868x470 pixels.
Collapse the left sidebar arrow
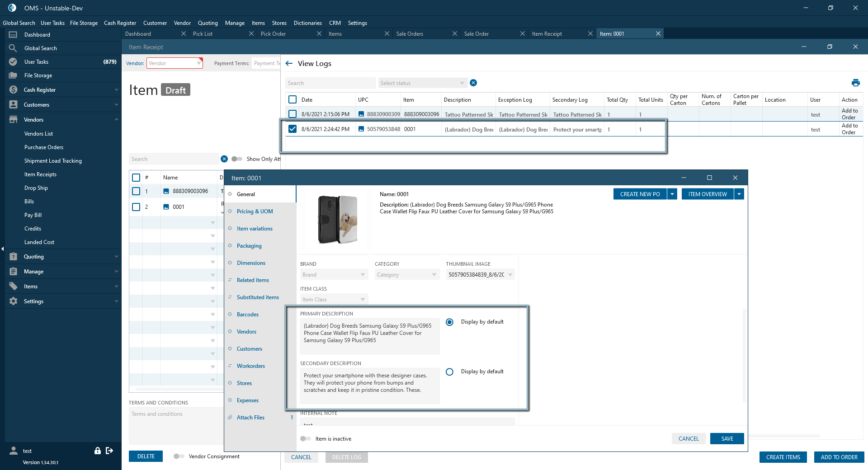pos(2,249)
